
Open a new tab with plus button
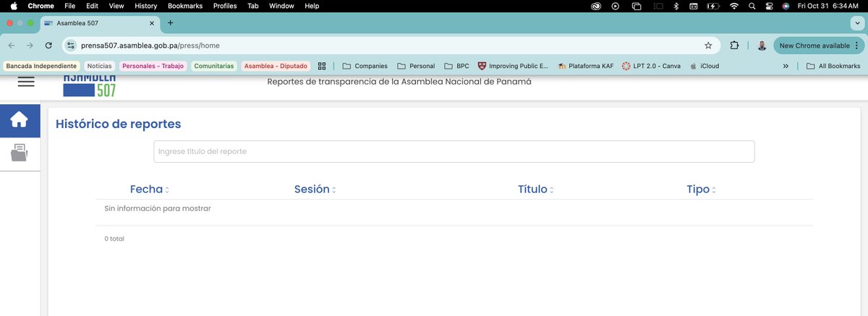[170, 22]
